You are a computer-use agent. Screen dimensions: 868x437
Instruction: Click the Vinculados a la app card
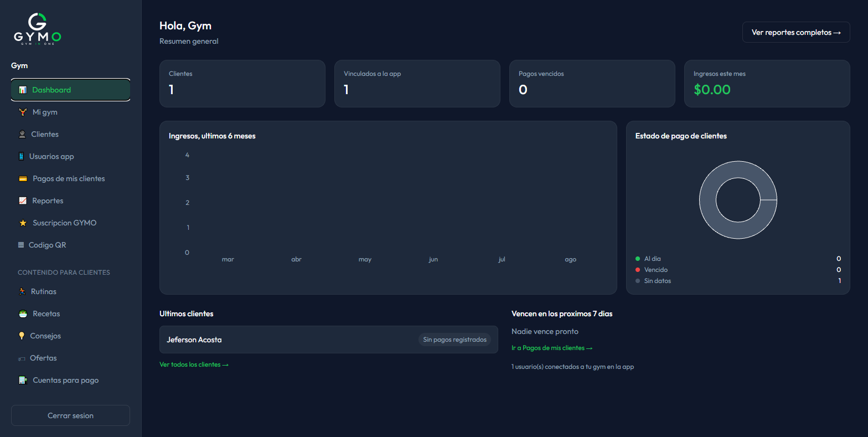(x=417, y=84)
